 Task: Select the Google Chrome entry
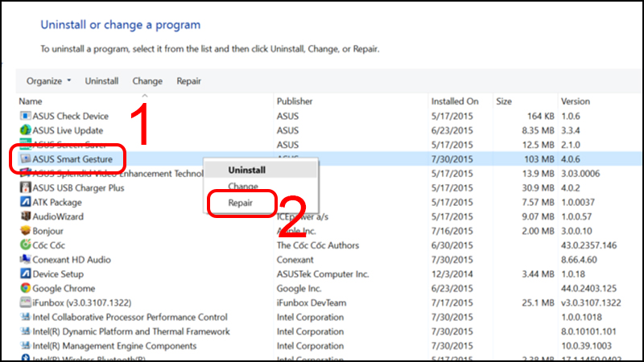point(64,289)
